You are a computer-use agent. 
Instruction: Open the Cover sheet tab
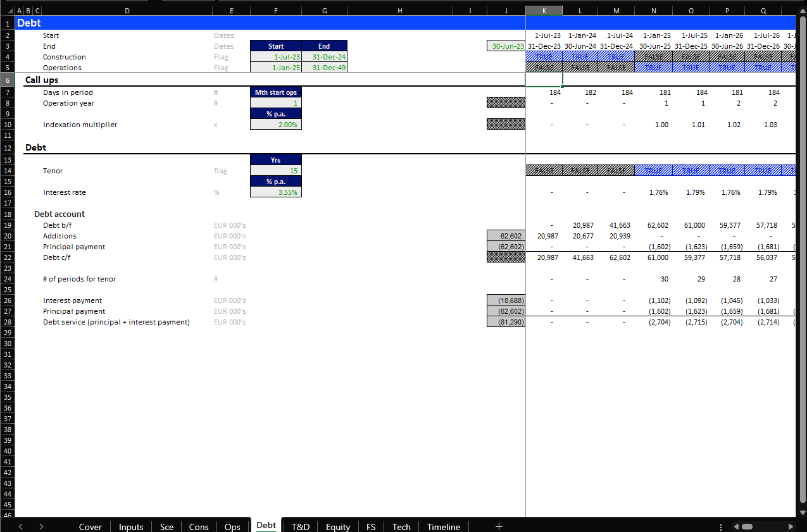[x=91, y=526]
